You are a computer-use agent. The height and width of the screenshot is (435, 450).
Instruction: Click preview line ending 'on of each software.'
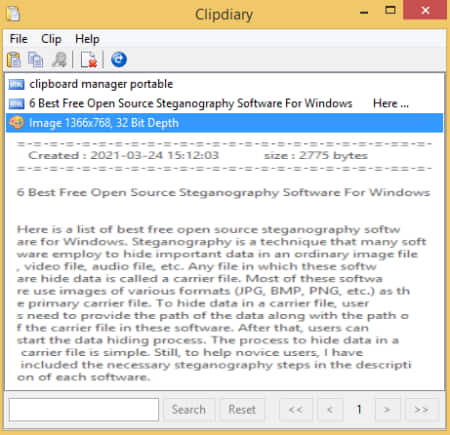point(84,377)
